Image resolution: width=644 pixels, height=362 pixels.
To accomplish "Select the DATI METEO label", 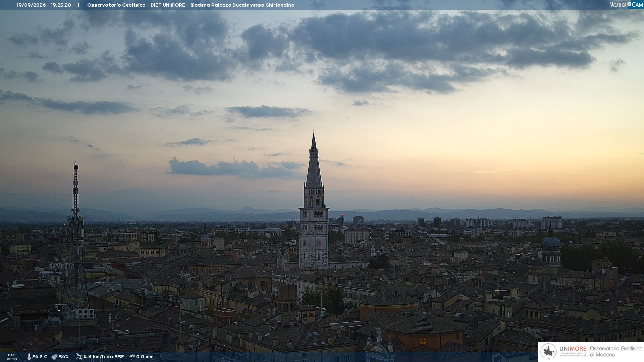I will click(12, 357).
